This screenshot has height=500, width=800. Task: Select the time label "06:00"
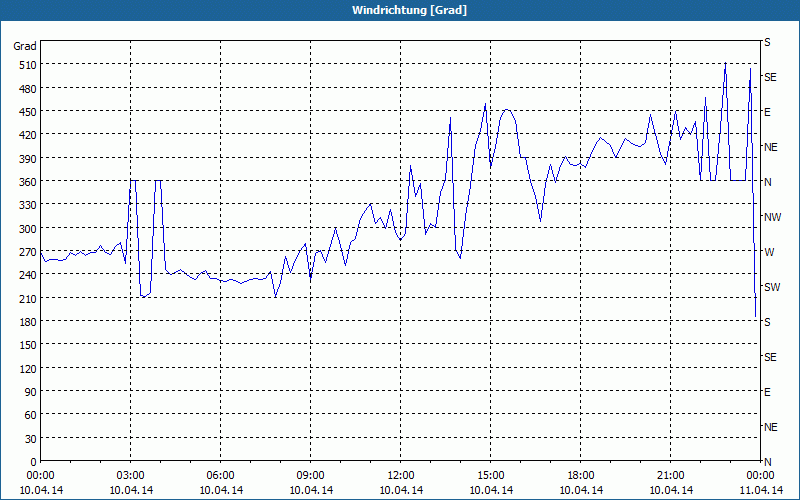[220, 476]
